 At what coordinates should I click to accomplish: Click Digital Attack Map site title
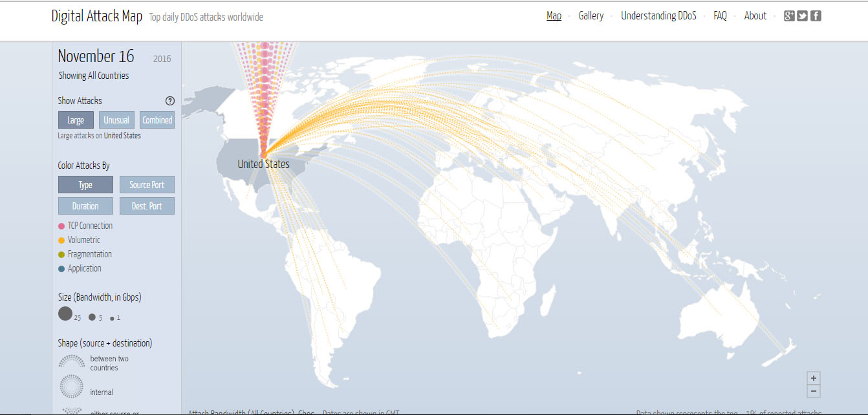97,17
